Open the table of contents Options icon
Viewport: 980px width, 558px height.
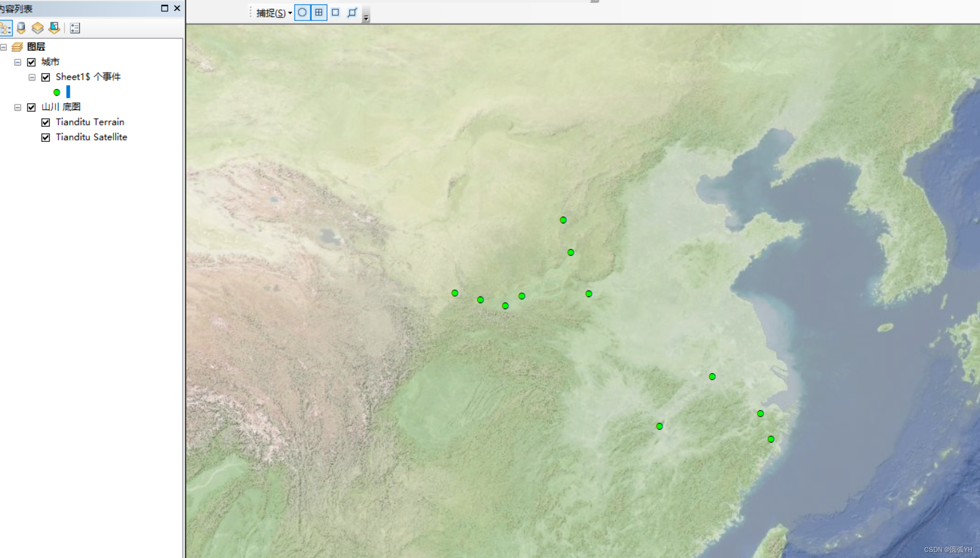pos(74,28)
